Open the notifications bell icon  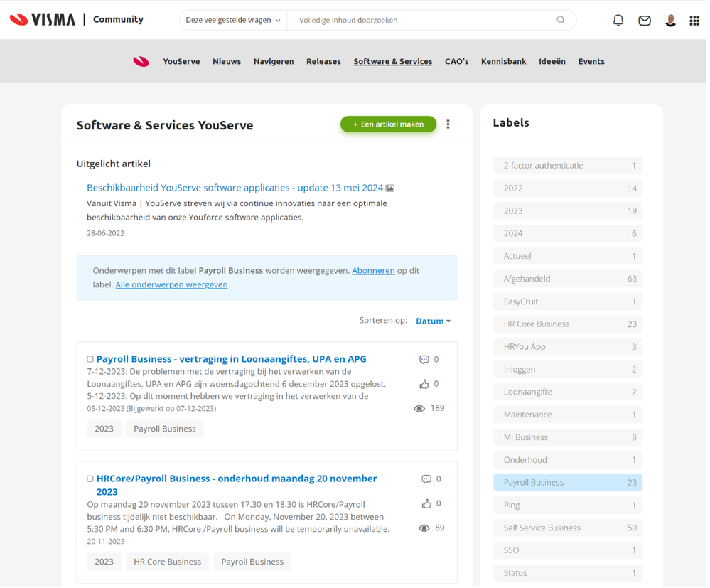click(618, 21)
